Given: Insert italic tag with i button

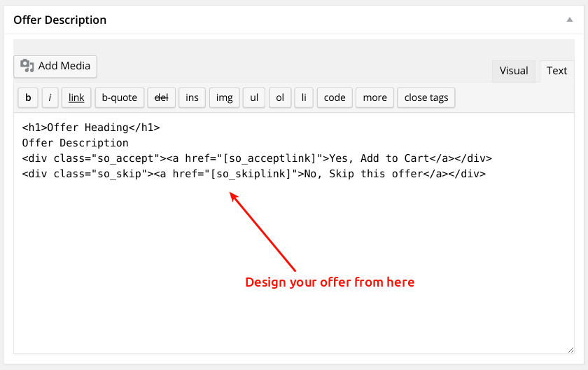Looking at the screenshot, I should (x=50, y=97).
